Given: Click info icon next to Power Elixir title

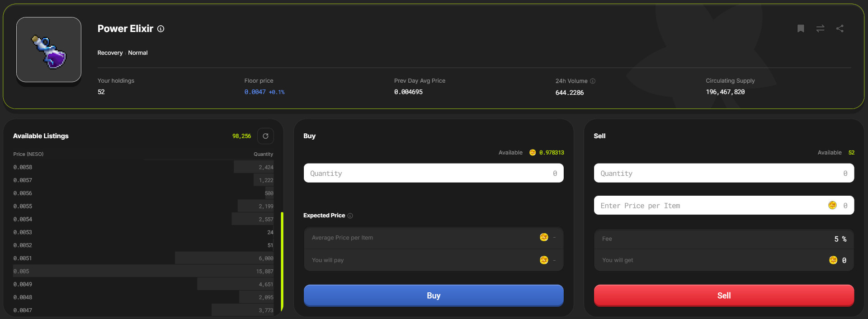Looking at the screenshot, I should [160, 29].
